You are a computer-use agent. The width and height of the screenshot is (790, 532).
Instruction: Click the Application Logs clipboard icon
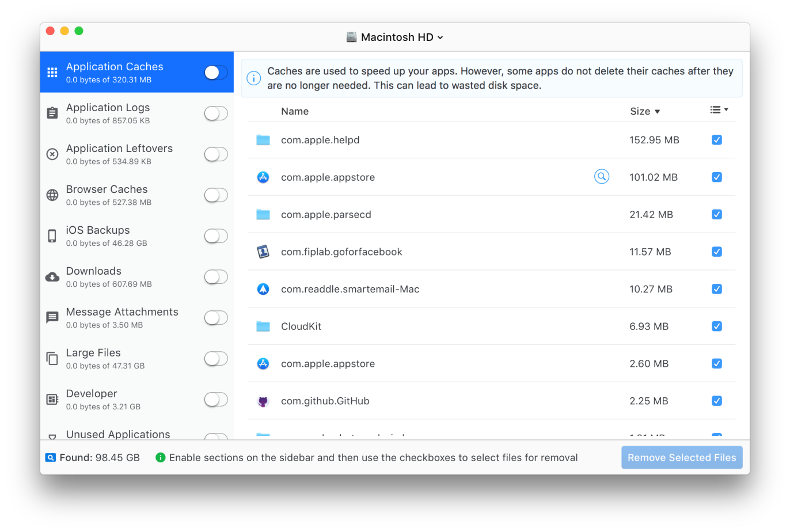(52, 113)
